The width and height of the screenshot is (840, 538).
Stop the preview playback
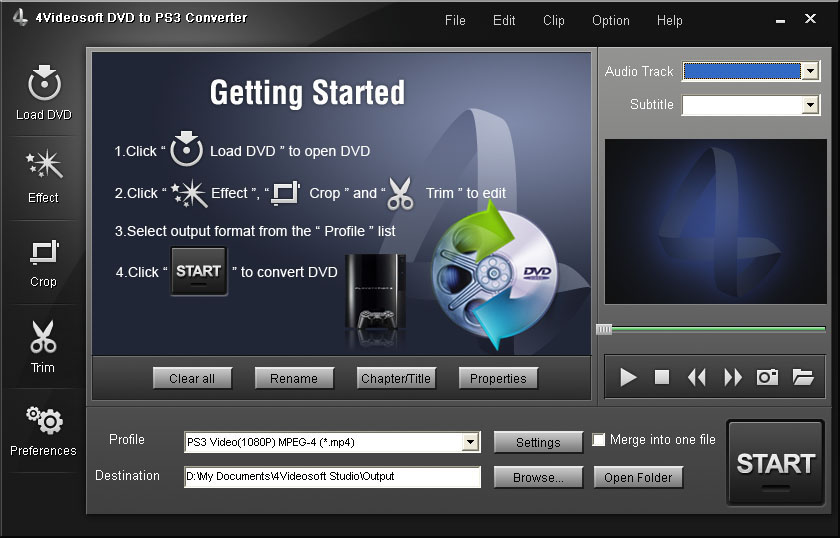662,377
